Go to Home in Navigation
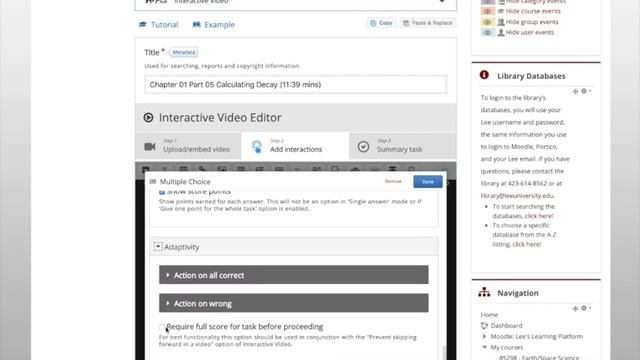Viewport: 640px width, 360px height. click(489, 315)
